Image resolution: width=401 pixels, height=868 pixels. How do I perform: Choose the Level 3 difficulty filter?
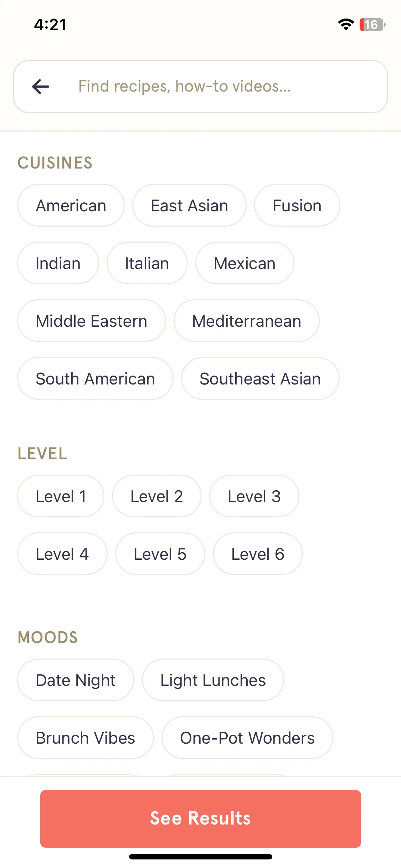click(254, 496)
